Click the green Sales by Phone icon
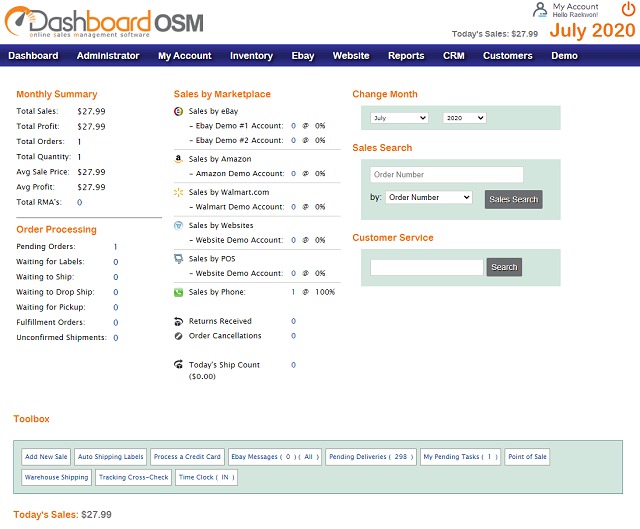Image resolution: width=640 pixels, height=529 pixels. tap(178, 292)
